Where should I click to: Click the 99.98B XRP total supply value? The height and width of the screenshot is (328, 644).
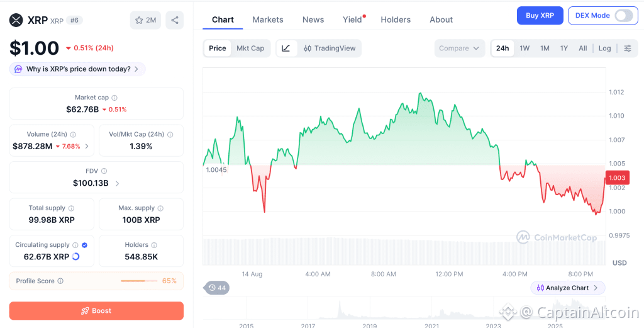52,220
